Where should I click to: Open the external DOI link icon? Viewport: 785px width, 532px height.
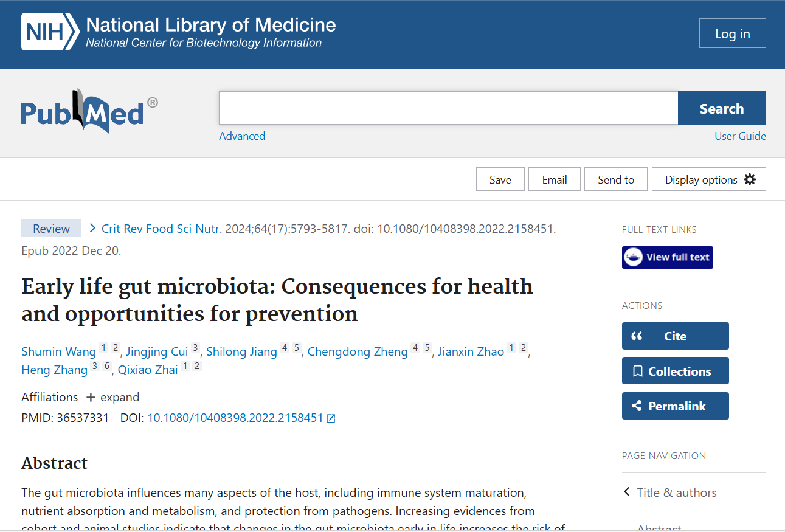pyautogui.click(x=331, y=418)
